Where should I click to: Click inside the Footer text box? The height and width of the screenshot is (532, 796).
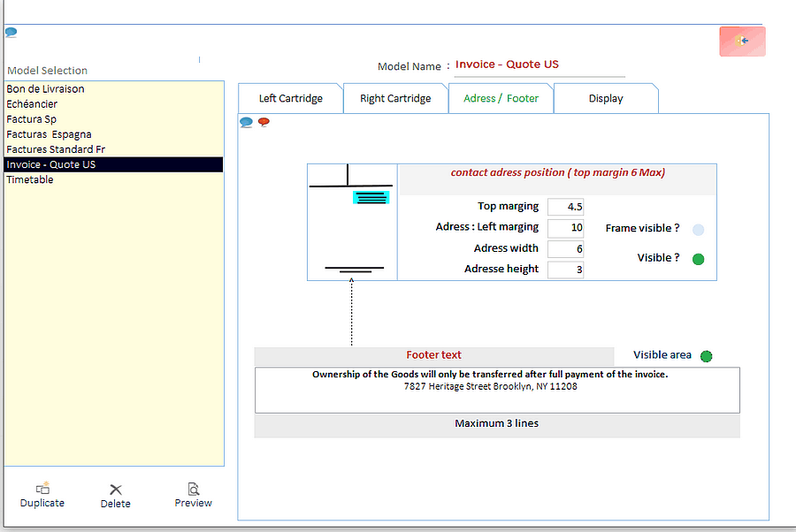click(497, 390)
